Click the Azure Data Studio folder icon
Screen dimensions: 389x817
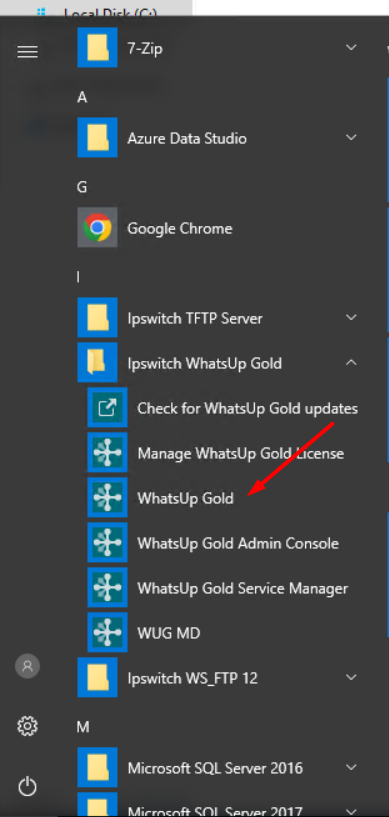(97, 138)
